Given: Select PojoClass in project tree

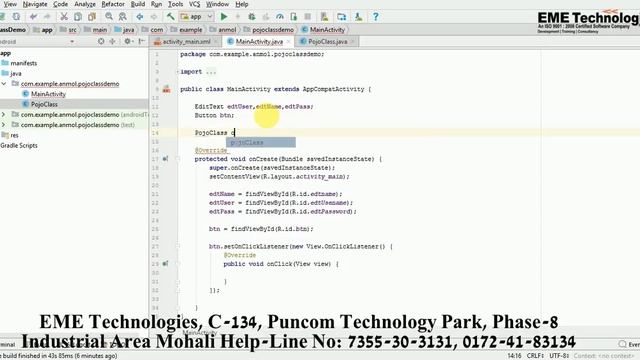Looking at the screenshot, I should point(44,104).
